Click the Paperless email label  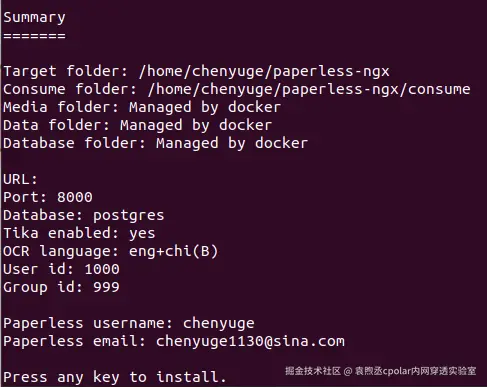click(75, 341)
